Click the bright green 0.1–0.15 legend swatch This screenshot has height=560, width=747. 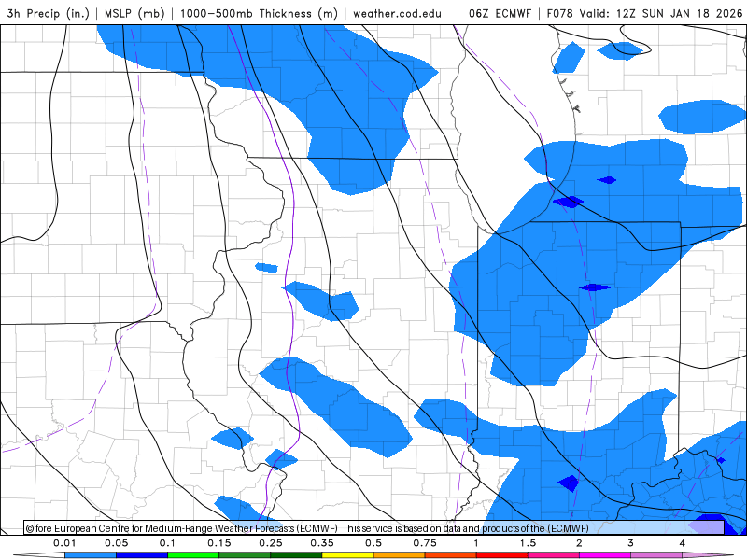[x=193, y=555]
